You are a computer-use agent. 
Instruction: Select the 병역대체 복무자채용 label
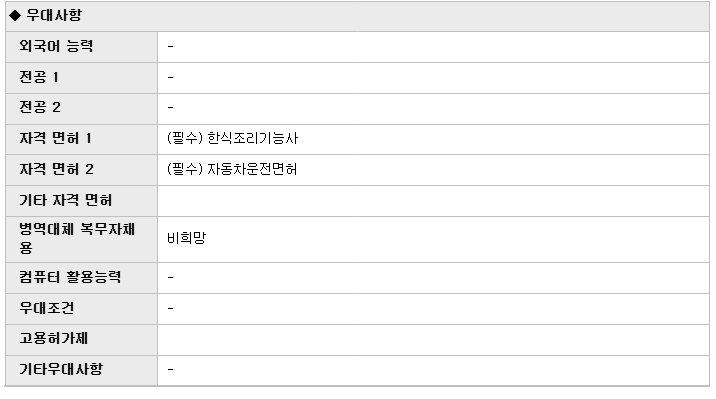click(77, 238)
